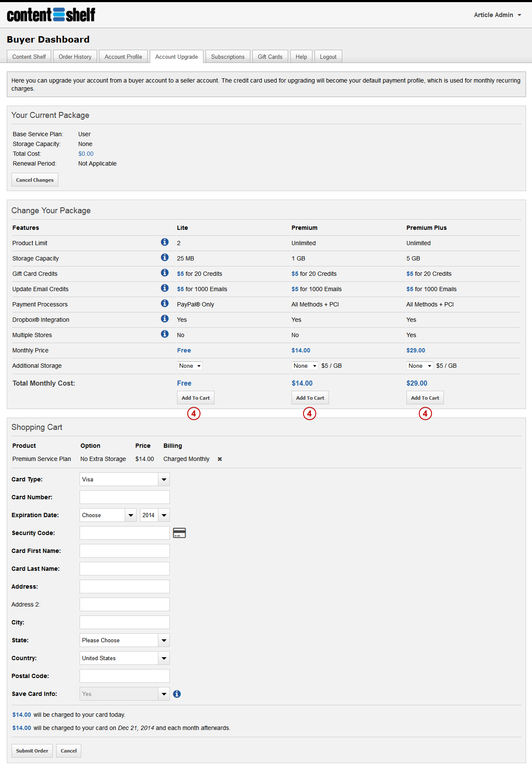
Task: Open the Help tab
Action: pyautogui.click(x=301, y=57)
